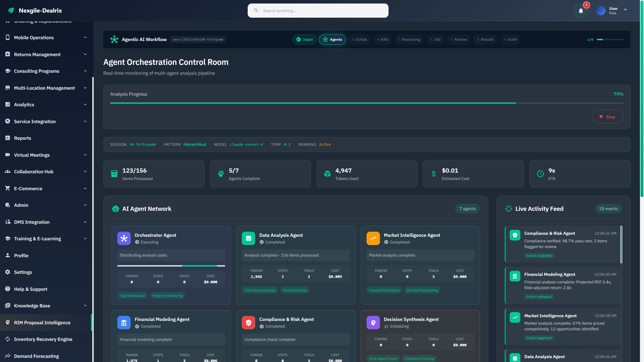Open the Collaboration Hub icon
Image resolution: width=644 pixels, height=362 pixels.
pyautogui.click(x=8, y=171)
